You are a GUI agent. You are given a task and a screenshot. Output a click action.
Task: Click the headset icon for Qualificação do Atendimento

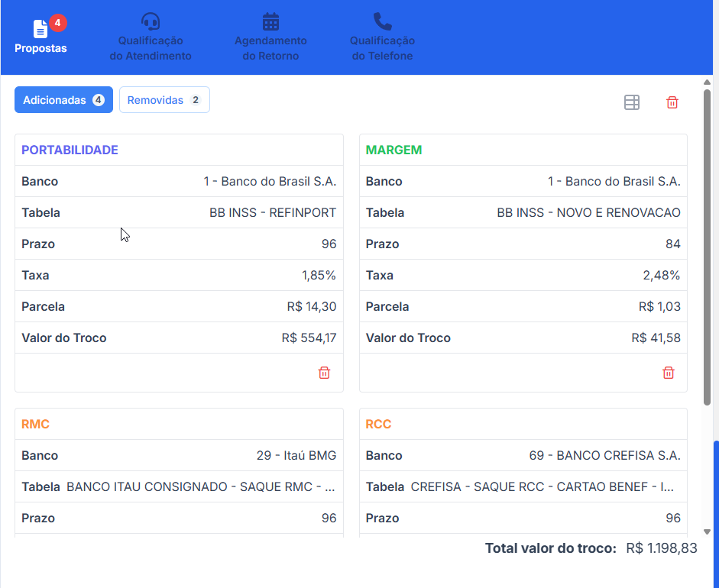tap(151, 21)
